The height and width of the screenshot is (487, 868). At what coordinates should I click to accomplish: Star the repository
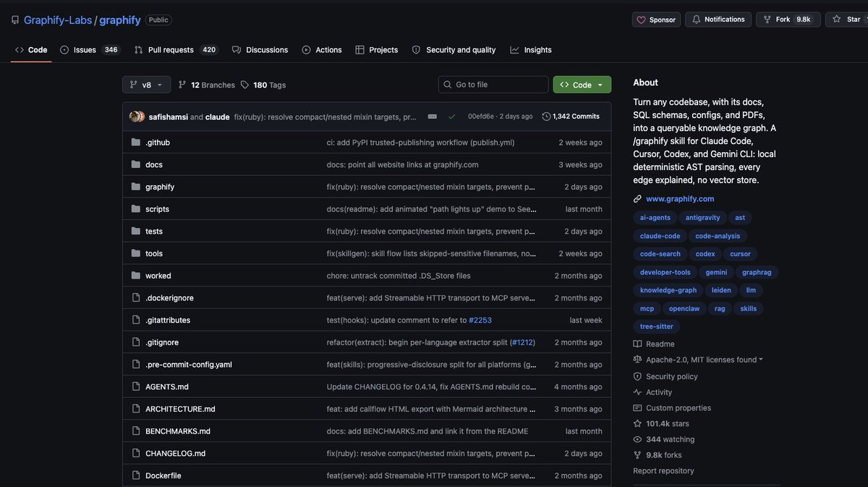[847, 20]
